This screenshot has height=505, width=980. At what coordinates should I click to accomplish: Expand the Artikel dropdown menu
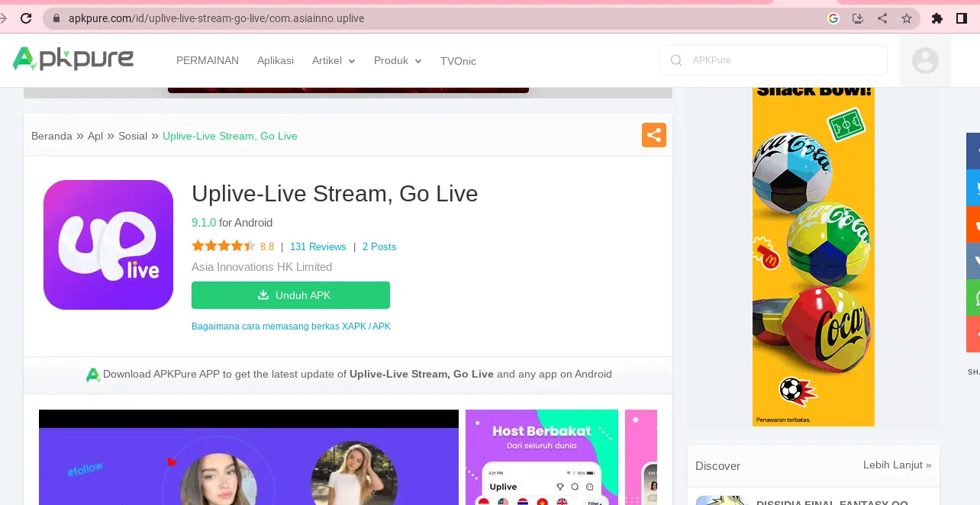coord(334,60)
